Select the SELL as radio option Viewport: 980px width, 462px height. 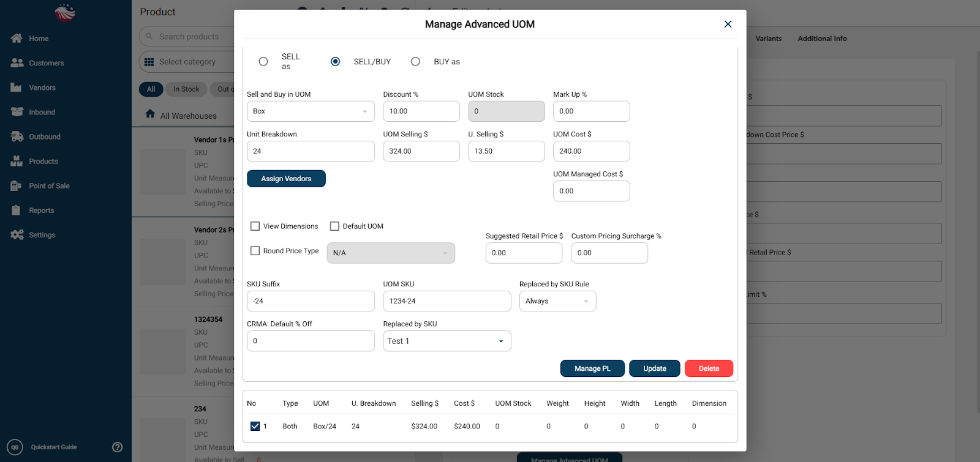tap(263, 61)
